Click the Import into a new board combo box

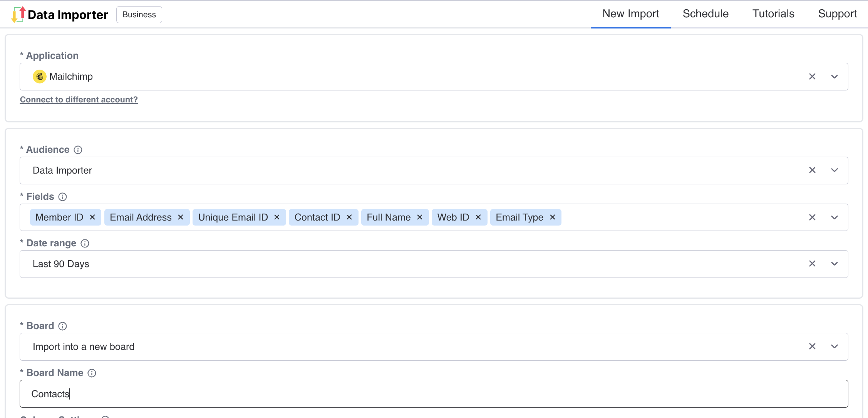click(x=434, y=346)
